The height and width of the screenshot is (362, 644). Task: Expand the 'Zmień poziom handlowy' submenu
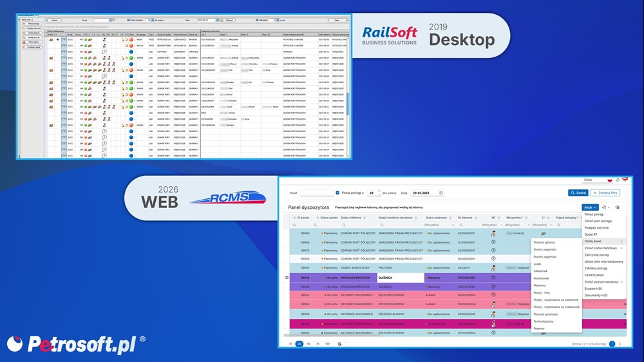603,282
